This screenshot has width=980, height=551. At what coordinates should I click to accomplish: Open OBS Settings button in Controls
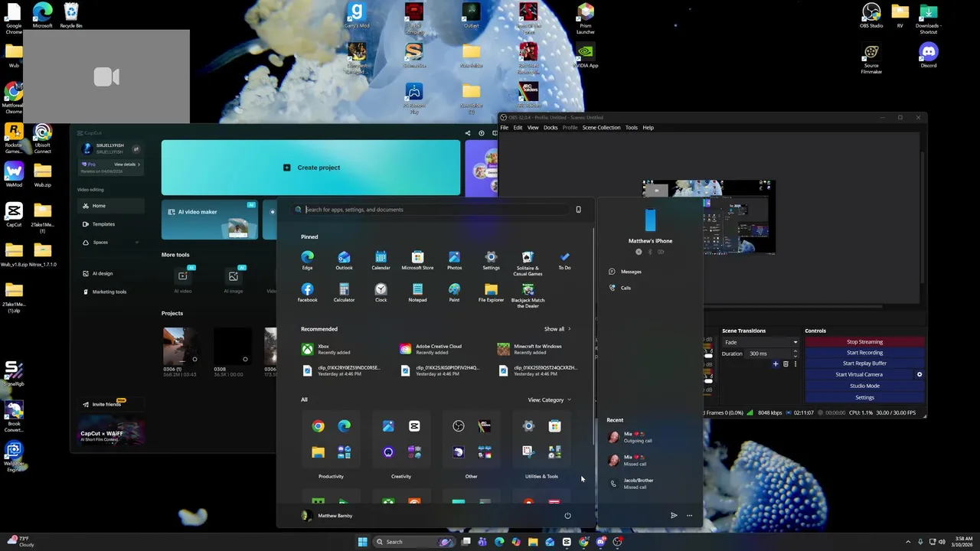tap(864, 397)
